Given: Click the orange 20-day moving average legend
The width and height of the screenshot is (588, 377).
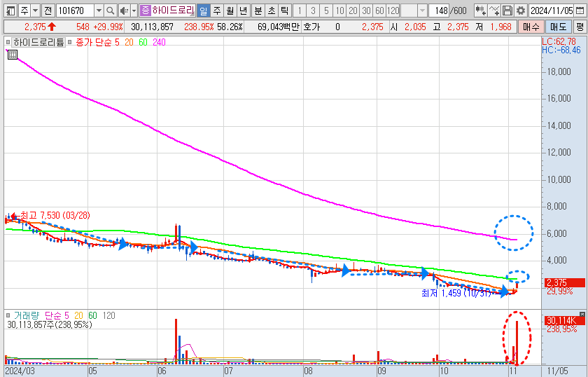Looking at the screenshot, I should pyautogui.click(x=129, y=42).
